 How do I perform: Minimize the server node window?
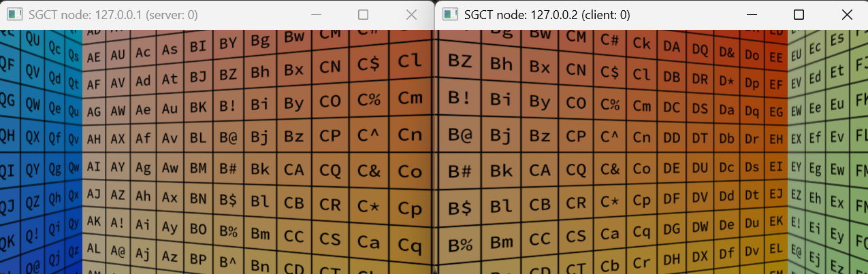[315, 14]
